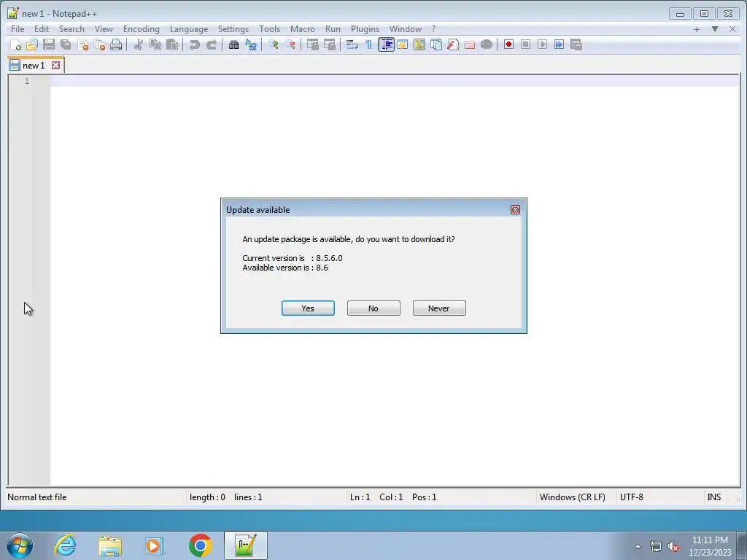This screenshot has width=747, height=560.
Task: Click Yes to download update
Action: pos(308,308)
